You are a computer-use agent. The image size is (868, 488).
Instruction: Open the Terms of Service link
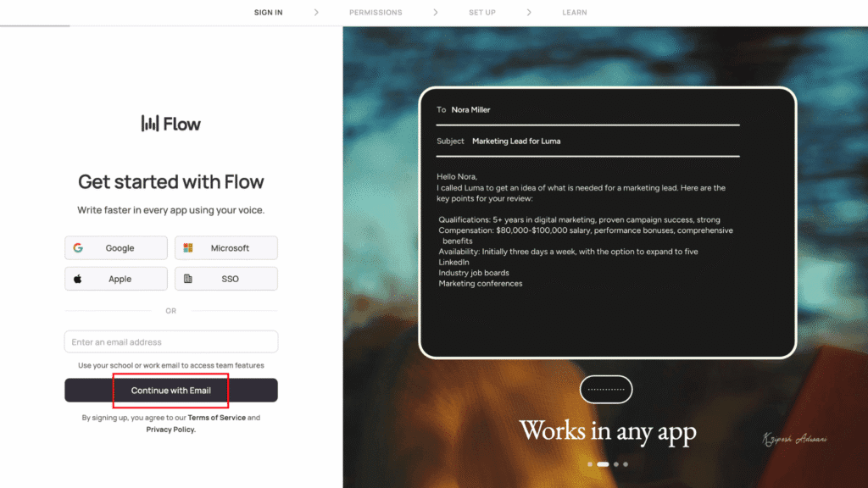point(216,418)
